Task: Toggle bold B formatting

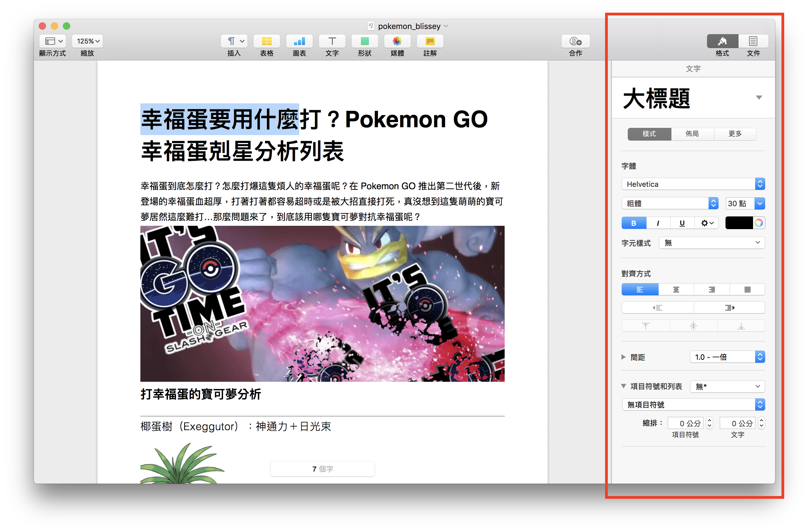Action: point(634,223)
